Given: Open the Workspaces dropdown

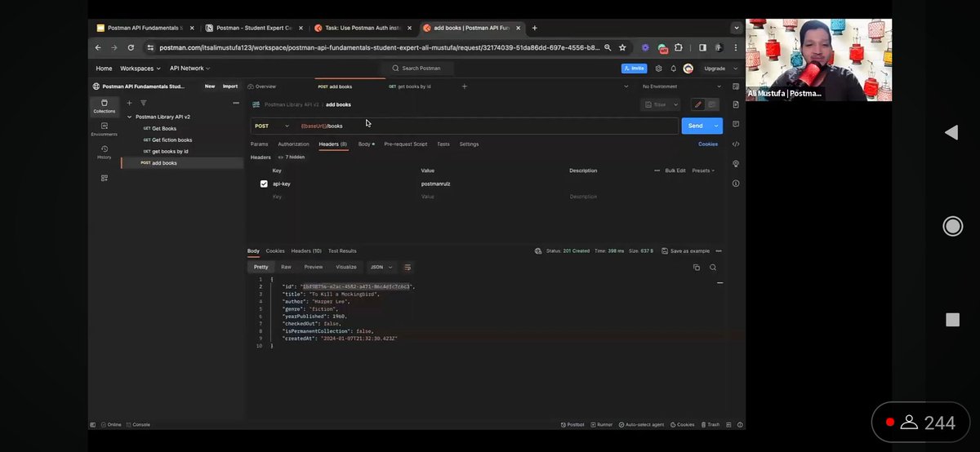Looking at the screenshot, I should pyautogui.click(x=140, y=69).
